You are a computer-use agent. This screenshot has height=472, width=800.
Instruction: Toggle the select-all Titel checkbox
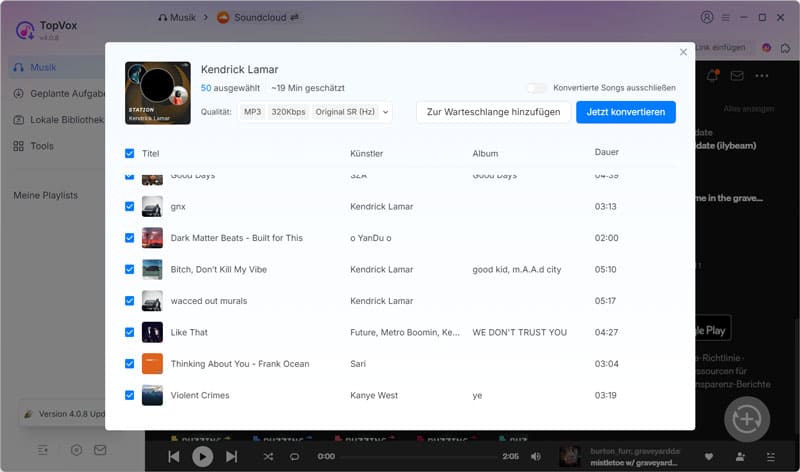[130, 154]
